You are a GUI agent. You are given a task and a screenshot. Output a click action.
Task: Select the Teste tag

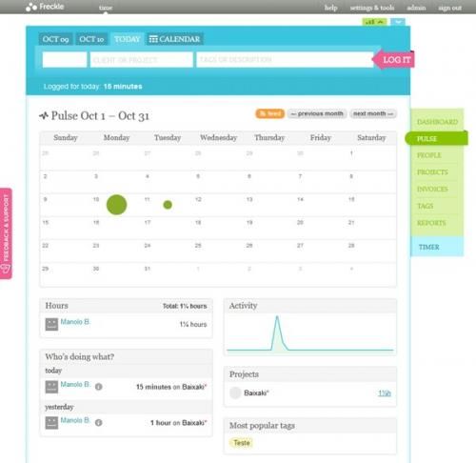242,443
